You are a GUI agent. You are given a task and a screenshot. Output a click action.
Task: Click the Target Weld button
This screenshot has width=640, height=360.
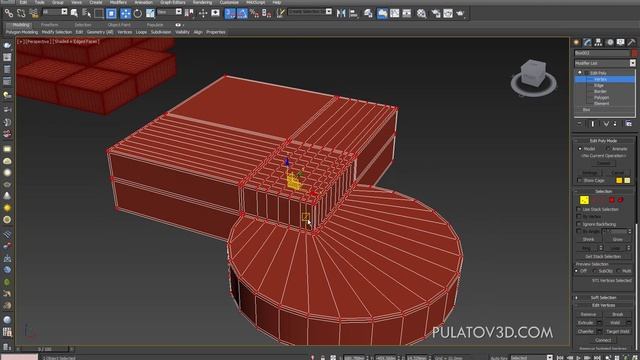[x=618, y=331]
